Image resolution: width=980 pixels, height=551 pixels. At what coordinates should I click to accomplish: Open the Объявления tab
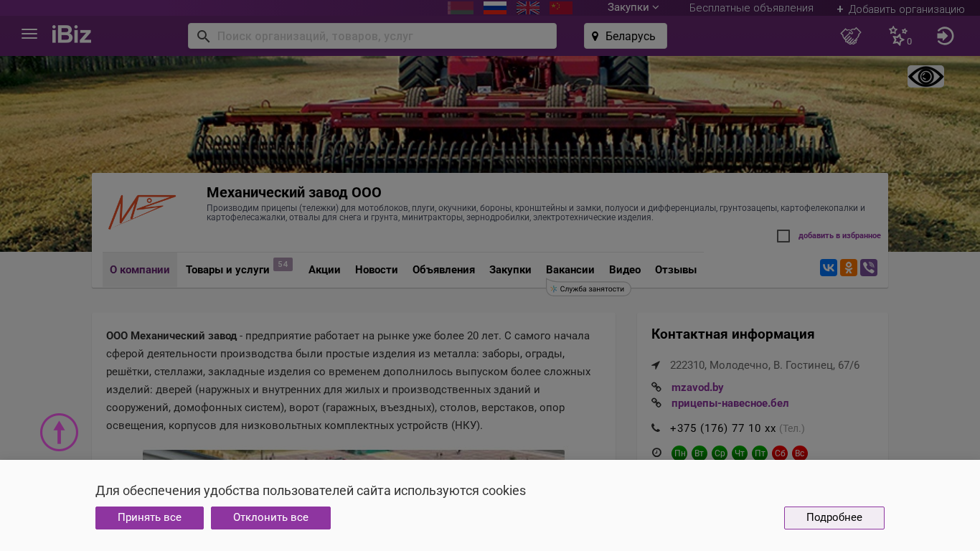click(x=443, y=270)
